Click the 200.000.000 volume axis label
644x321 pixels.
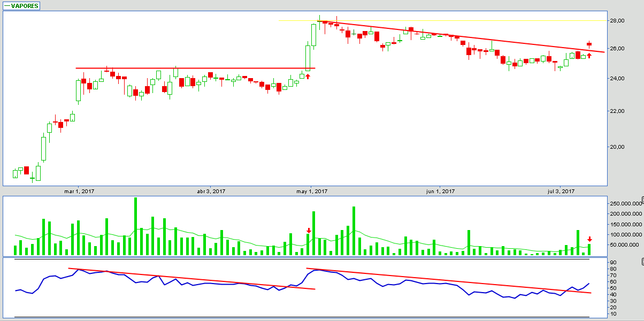(x=625, y=213)
